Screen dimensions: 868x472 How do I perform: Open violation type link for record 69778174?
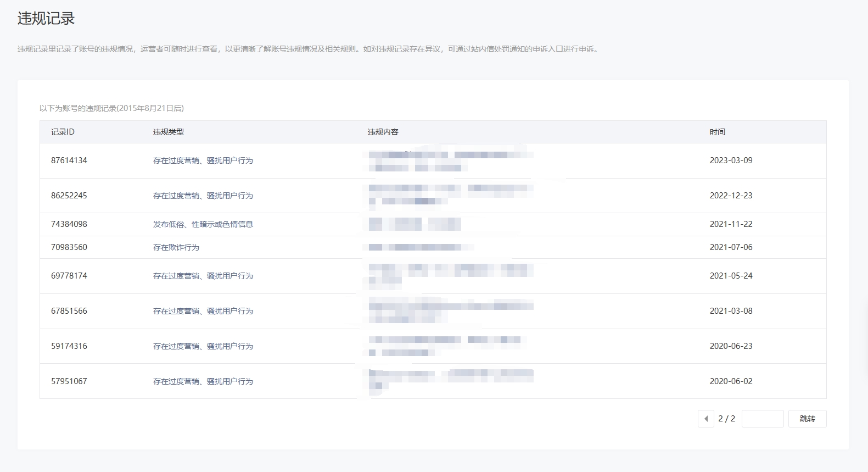tap(203, 276)
